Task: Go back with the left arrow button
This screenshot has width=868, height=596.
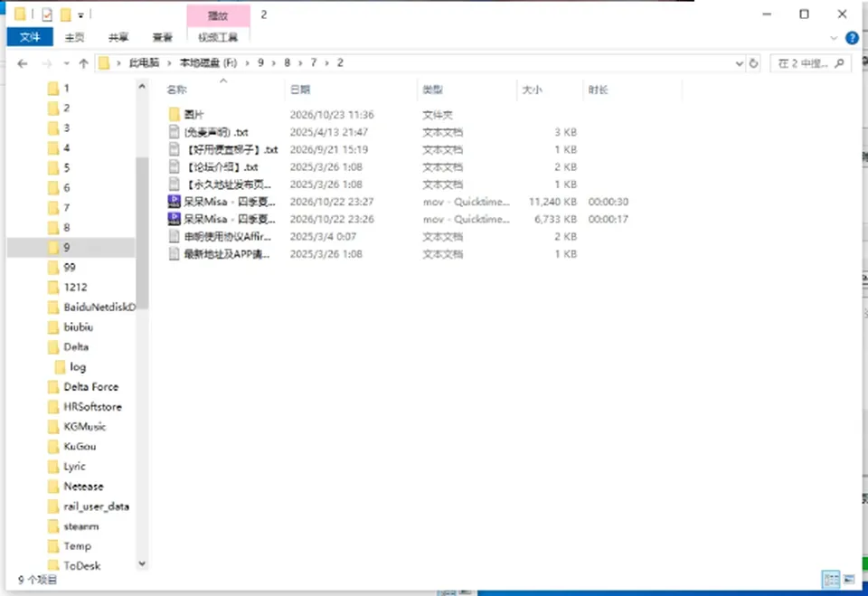Action: (22, 63)
